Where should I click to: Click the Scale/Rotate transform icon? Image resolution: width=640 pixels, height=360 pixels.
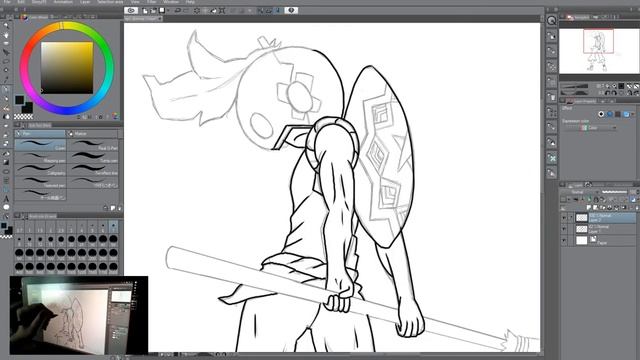pos(222,10)
